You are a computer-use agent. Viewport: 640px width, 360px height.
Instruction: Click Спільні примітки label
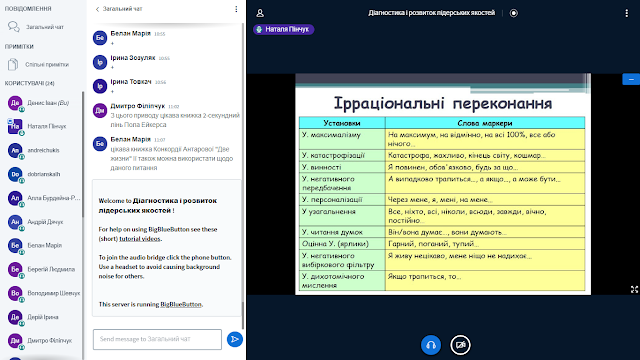point(47,64)
